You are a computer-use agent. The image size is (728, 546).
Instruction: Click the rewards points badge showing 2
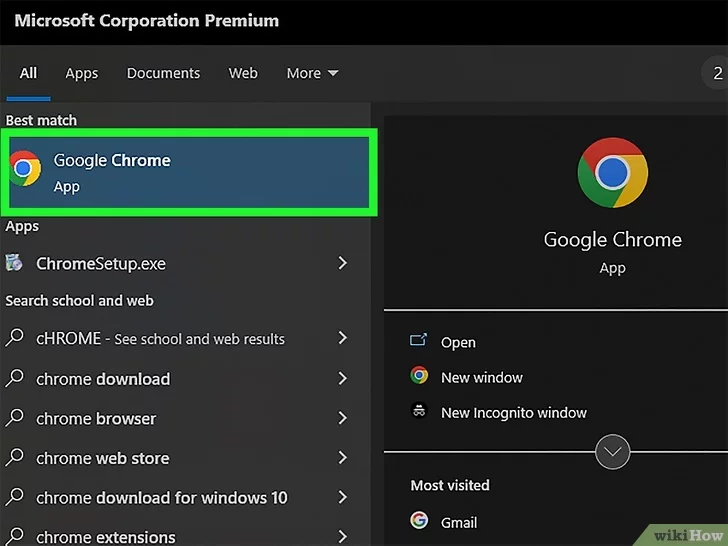[717, 73]
